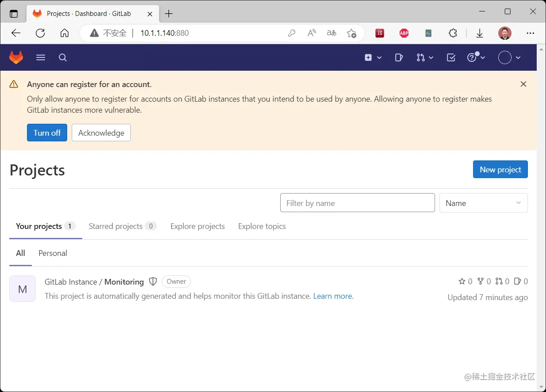Select the All sub-tab
Screen dimensions: 546x392
[x=20, y=253]
